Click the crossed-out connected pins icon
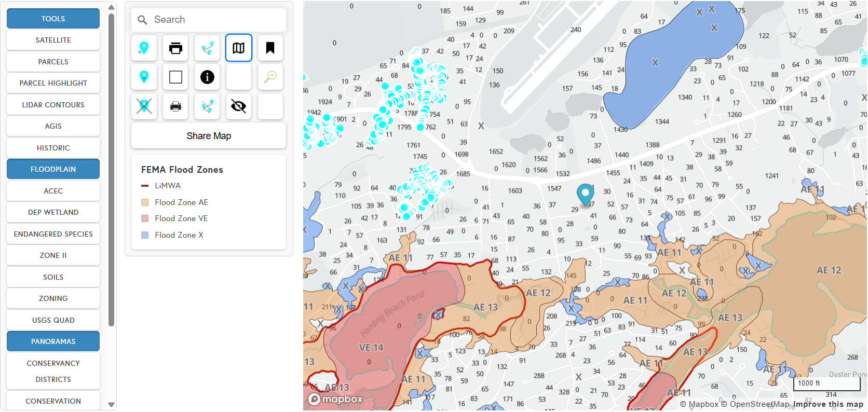Viewport: 868px width, 412px height. click(207, 106)
